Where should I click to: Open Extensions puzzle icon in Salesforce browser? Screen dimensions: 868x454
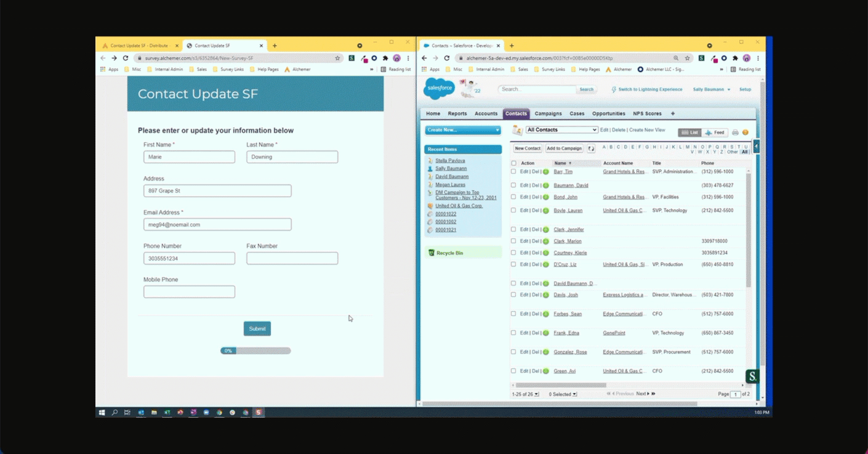[x=735, y=58]
